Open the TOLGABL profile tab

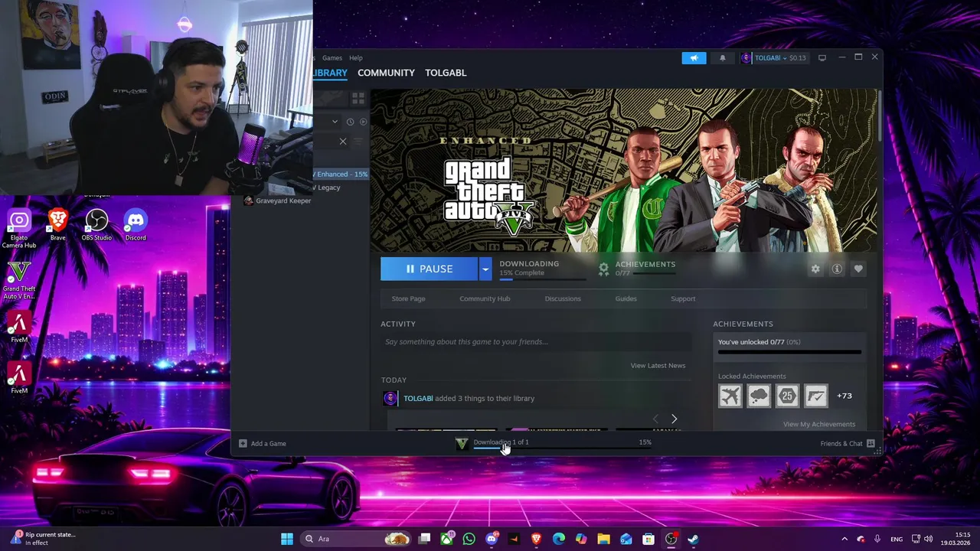[446, 73]
